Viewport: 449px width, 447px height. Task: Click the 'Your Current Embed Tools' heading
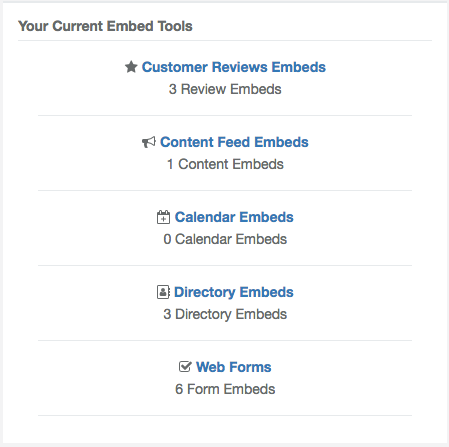click(105, 26)
